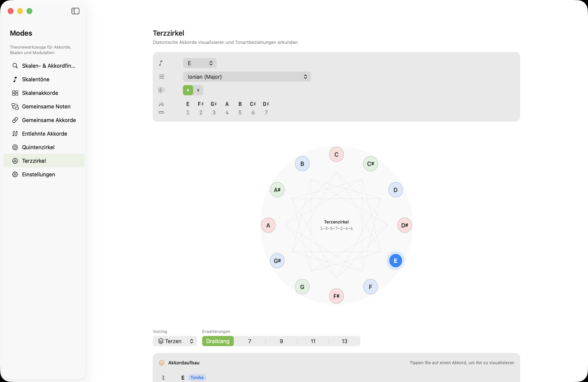Viewport: 588px width, 382px height.
Task: Expand the Ionian (Major) mode dropdown
Action: click(246, 77)
